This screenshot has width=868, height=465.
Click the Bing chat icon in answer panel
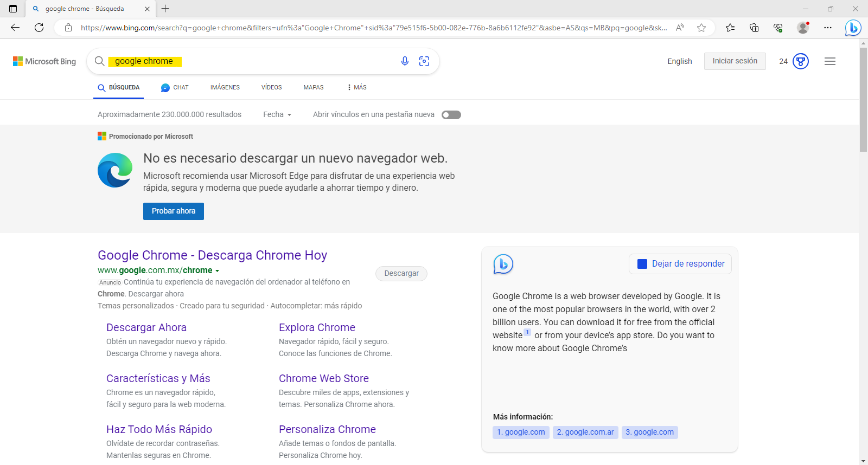503,264
